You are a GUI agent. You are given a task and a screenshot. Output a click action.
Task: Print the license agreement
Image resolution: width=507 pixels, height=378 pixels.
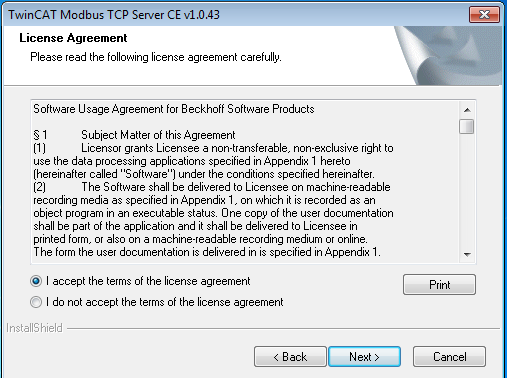(439, 285)
